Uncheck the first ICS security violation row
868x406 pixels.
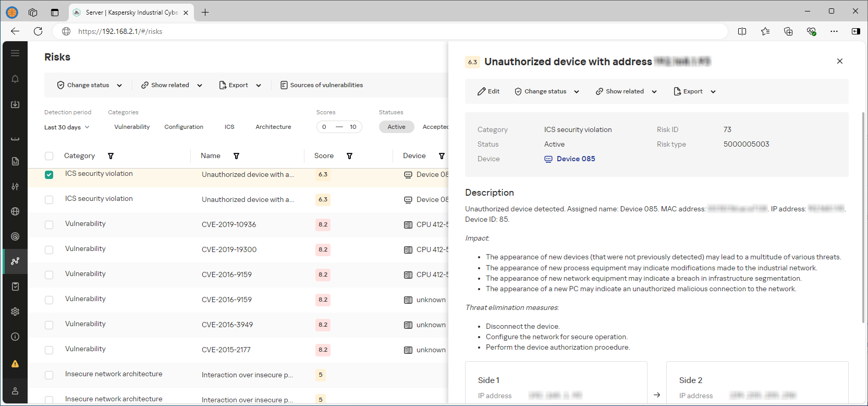click(49, 175)
